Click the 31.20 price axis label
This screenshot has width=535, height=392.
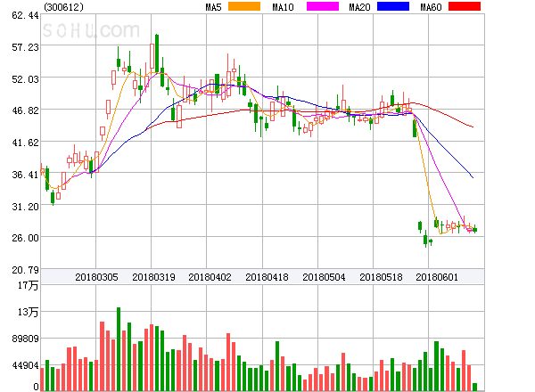click(25, 207)
